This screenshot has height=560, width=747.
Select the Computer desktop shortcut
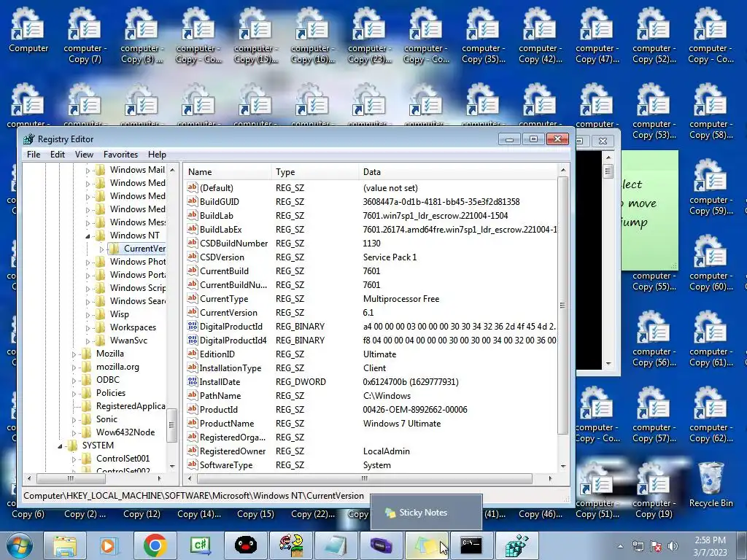[28, 31]
